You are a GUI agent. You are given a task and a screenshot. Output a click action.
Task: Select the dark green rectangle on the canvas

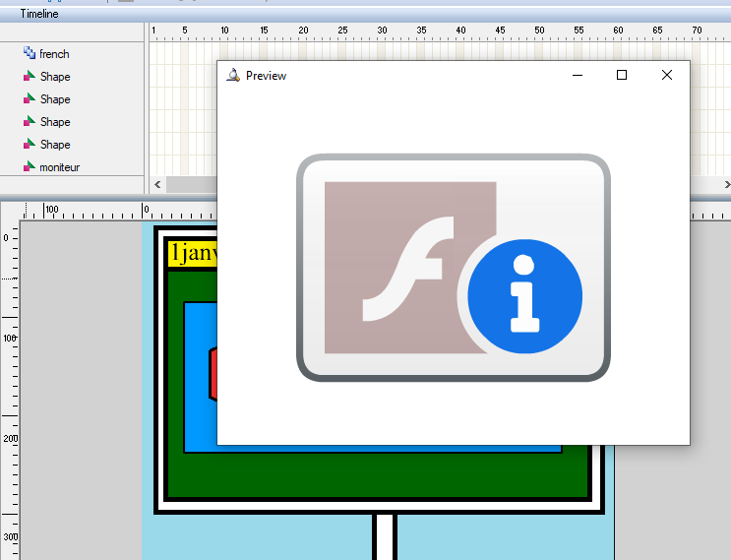pos(378,475)
